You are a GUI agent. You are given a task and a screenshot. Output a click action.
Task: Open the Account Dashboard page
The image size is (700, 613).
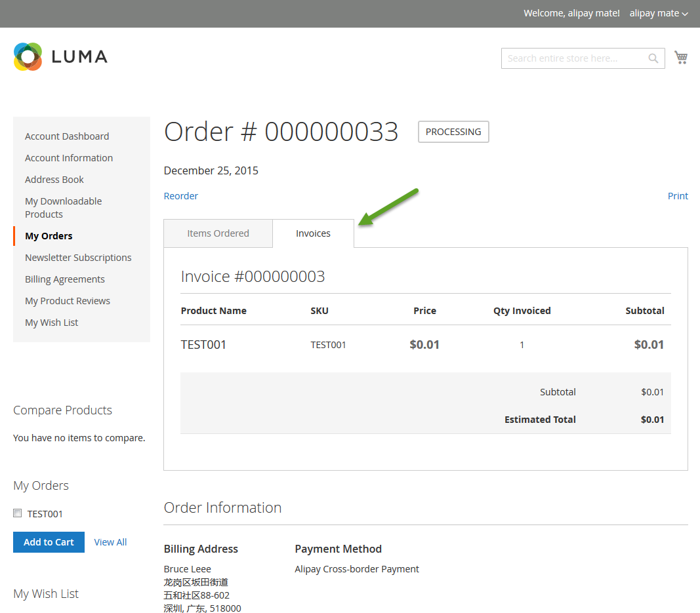66,136
